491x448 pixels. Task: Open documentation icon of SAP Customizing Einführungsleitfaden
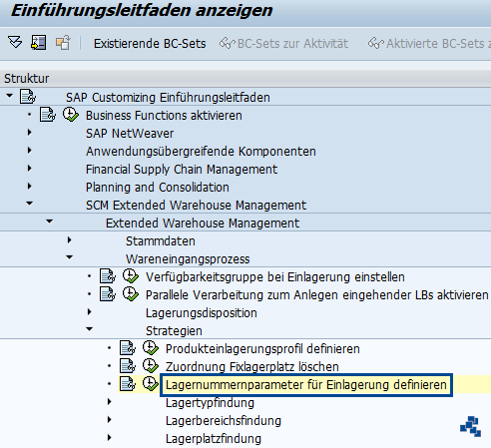[x=28, y=97]
